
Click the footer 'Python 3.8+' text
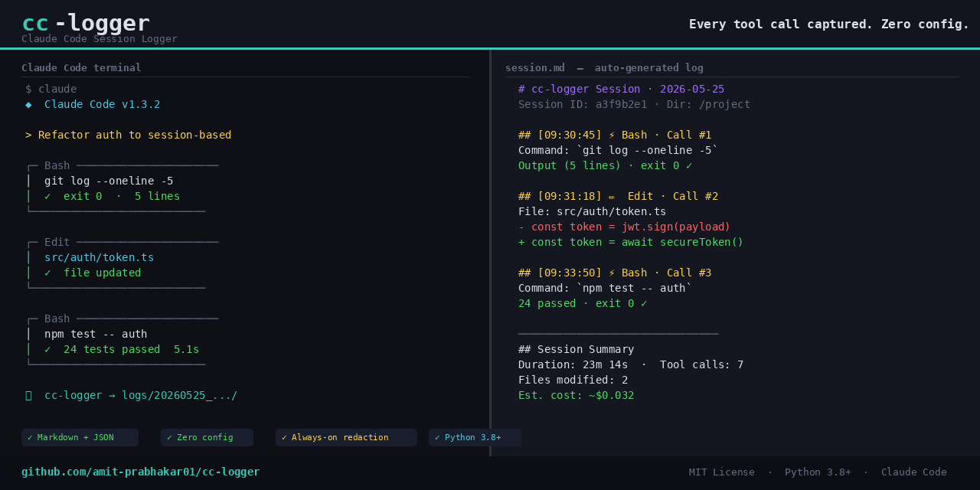click(x=818, y=472)
